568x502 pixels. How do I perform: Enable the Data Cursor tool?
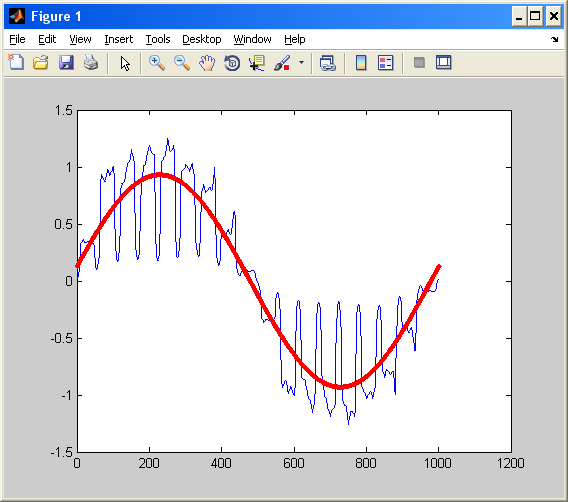(257, 63)
